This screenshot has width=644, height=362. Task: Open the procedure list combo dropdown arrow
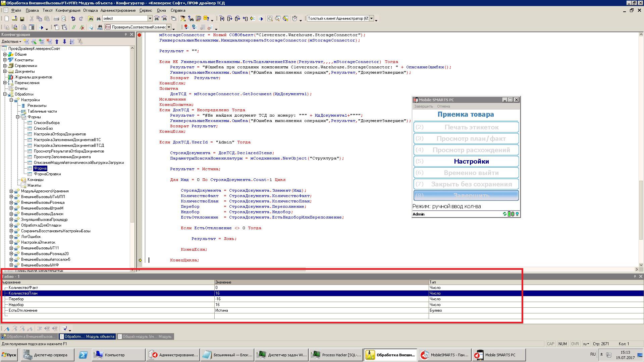pos(169,27)
